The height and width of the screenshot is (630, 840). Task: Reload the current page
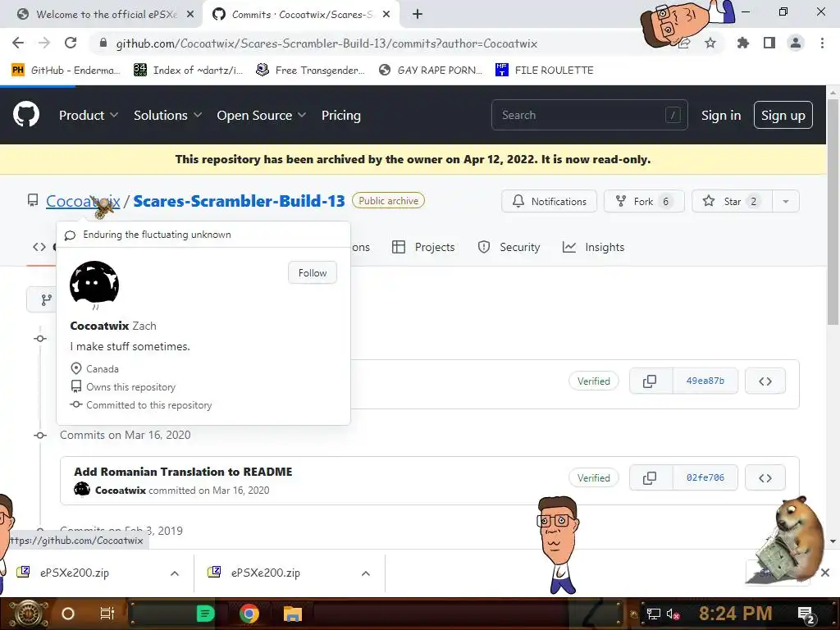(71, 43)
